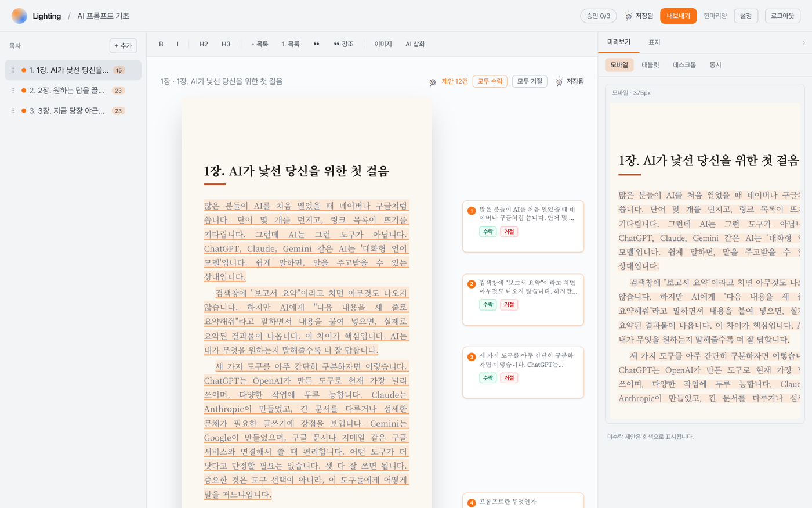Reject suggestion 1 with 거절
Viewport: 812px width, 508px height.
(509, 232)
